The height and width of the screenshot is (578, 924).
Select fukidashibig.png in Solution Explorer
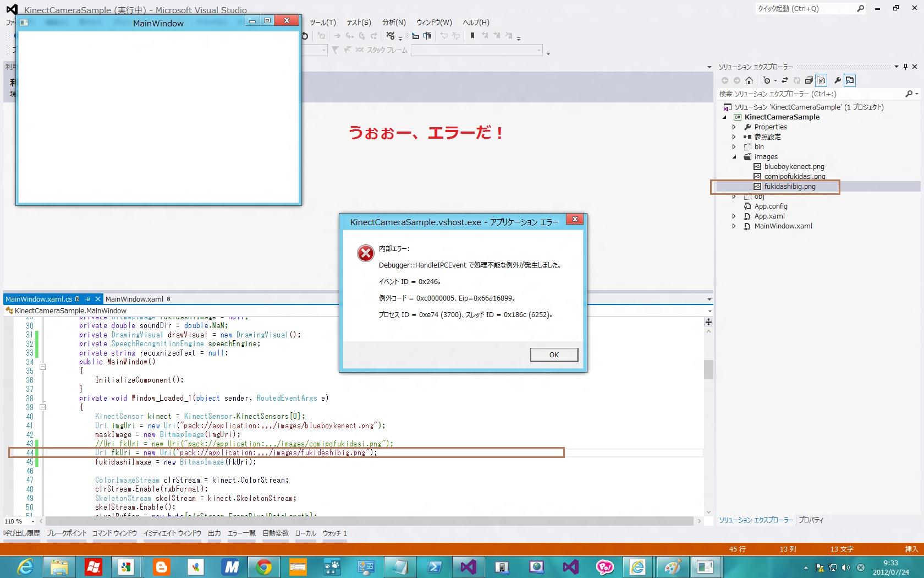pos(789,187)
